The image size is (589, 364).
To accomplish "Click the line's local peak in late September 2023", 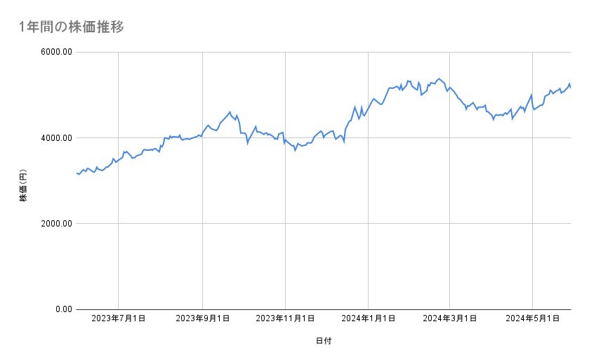I will click(x=230, y=112).
